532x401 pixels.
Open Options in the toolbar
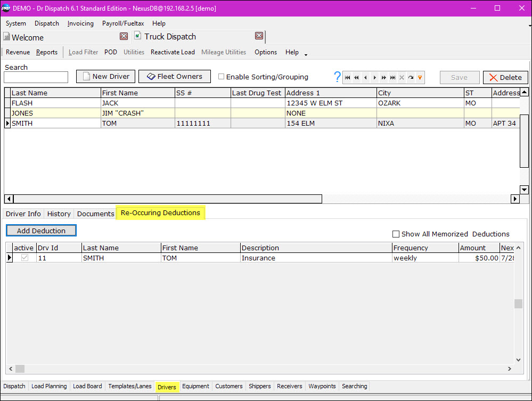click(266, 52)
